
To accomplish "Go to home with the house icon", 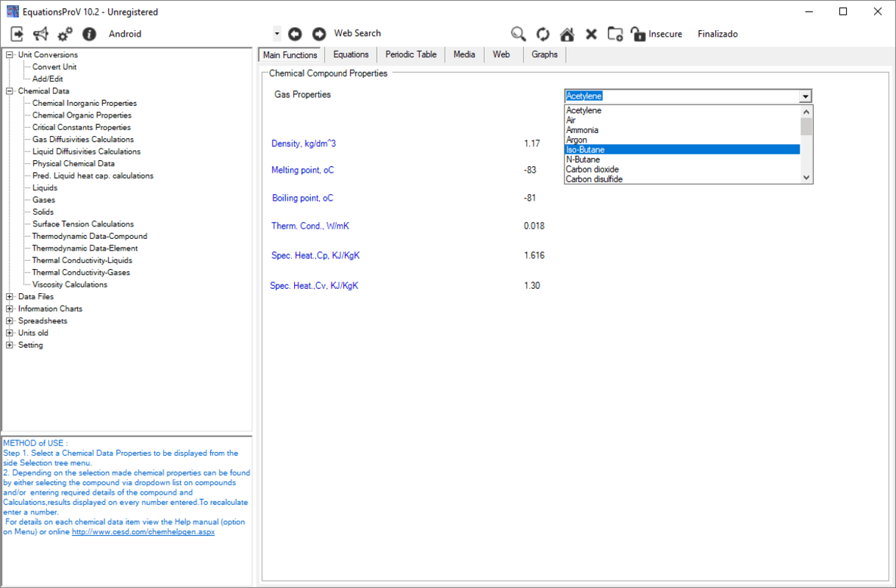I will [567, 34].
